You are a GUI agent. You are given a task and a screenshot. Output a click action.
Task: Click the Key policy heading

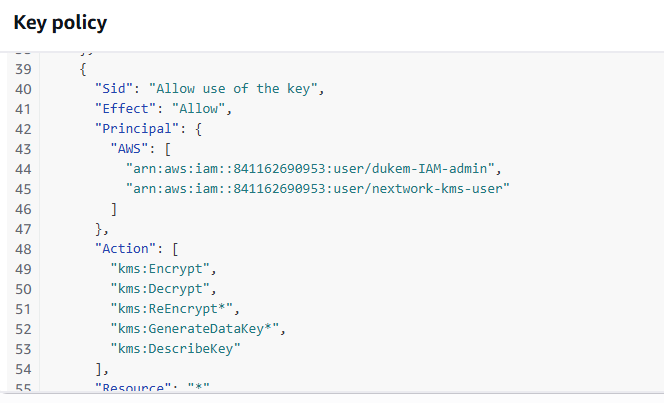(60, 23)
